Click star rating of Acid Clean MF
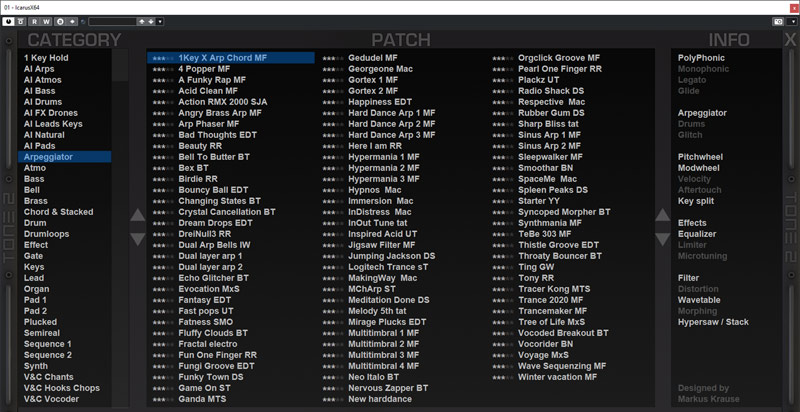Image resolution: width=800 pixels, height=412 pixels. click(x=162, y=91)
